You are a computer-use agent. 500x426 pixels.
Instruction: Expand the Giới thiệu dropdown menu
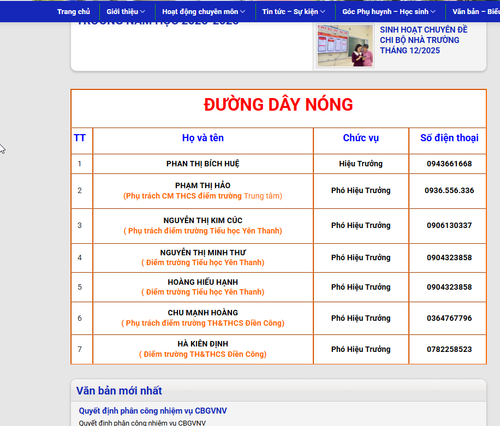[x=126, y=12]
